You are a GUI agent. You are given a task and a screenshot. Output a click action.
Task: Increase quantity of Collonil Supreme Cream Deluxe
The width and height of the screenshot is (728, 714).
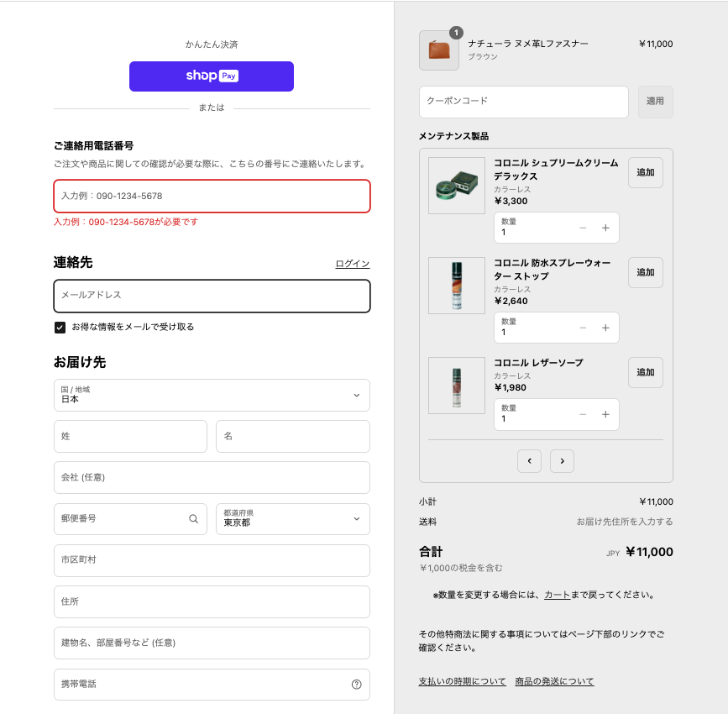[x=605, y=228]
